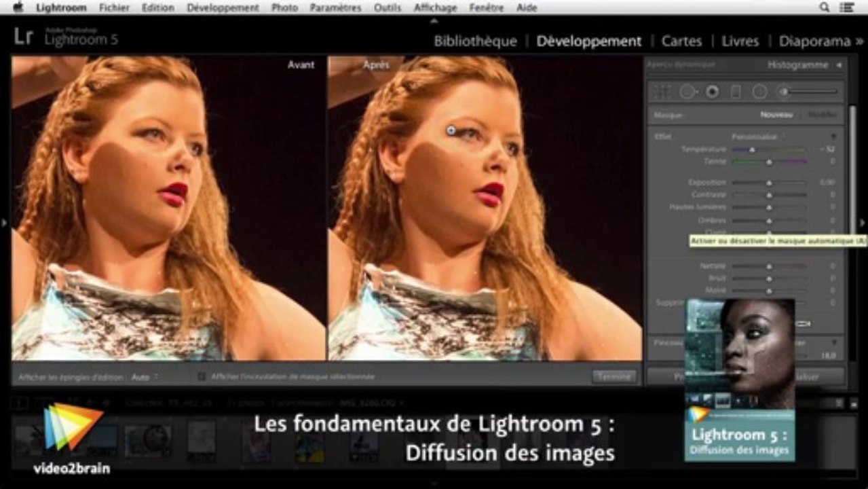Switch to the Livres module

pyautogui.click(x=740, y=41)
